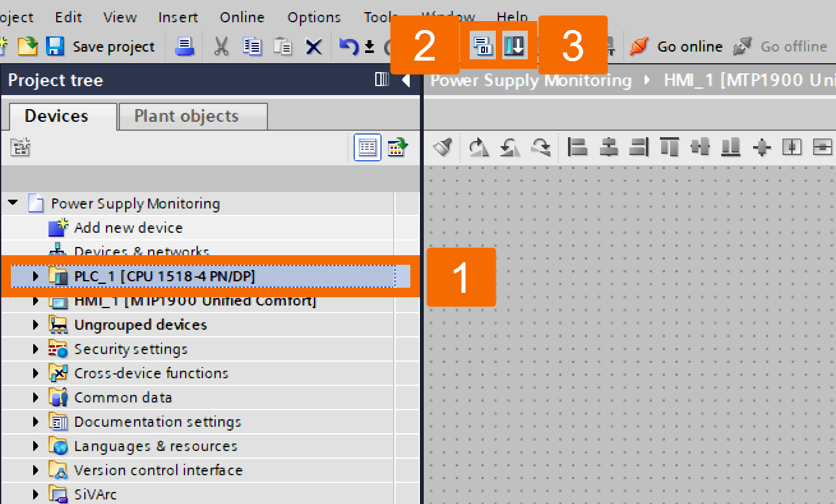Expand the Common data node arrow
The height and width of the screenshot is (504, 836).
[36, 397]
